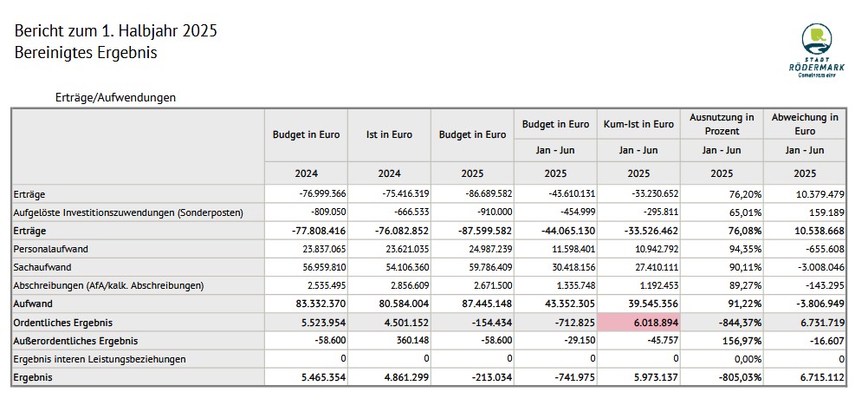This screenshot has height=418, width=868.
Task: Select the Personalaufwand row label
Action: [x=51, y=249]
